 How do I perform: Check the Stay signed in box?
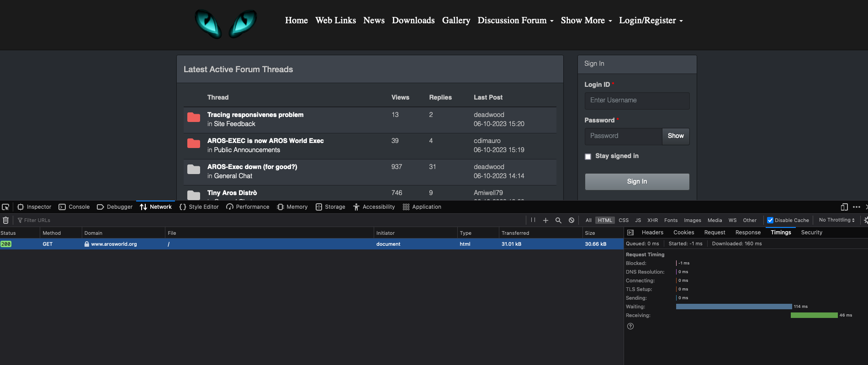click(x=588, y=157)
